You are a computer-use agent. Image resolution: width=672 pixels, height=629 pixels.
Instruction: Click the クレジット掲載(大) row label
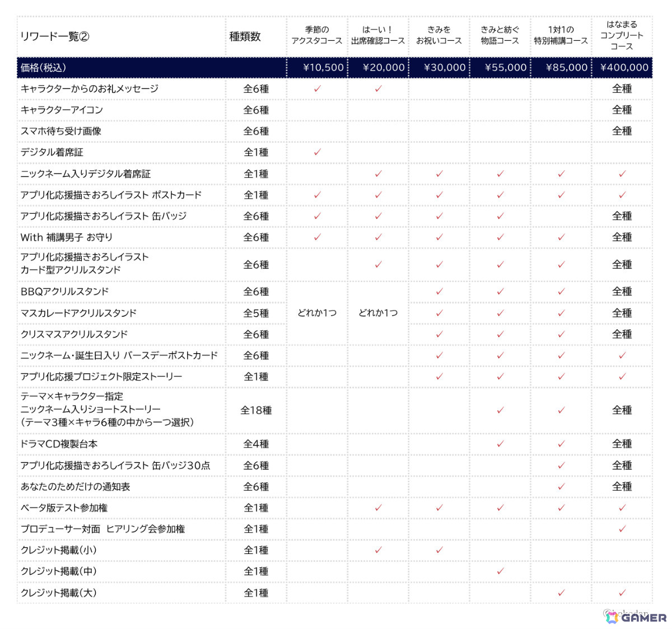pos(58,593)
